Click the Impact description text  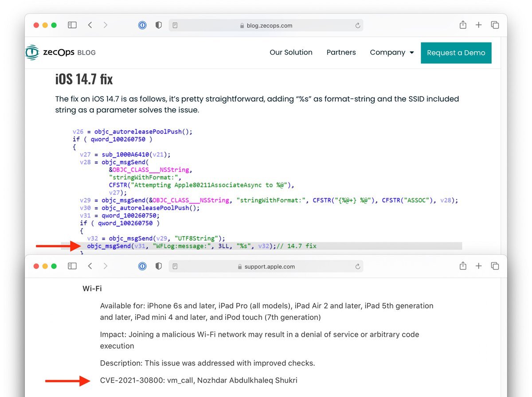coord(259,340)
